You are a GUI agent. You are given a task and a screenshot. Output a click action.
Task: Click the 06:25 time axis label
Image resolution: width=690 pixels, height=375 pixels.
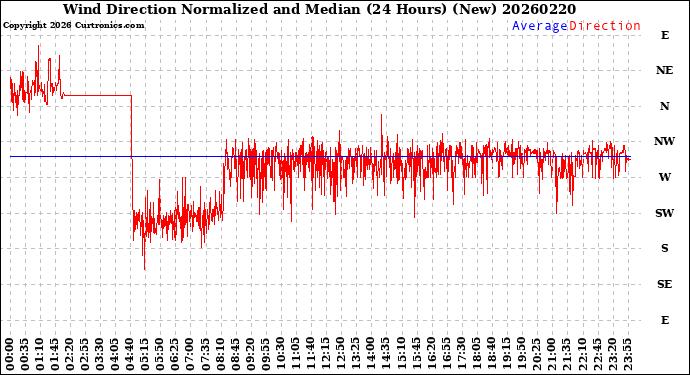point(176,355)
